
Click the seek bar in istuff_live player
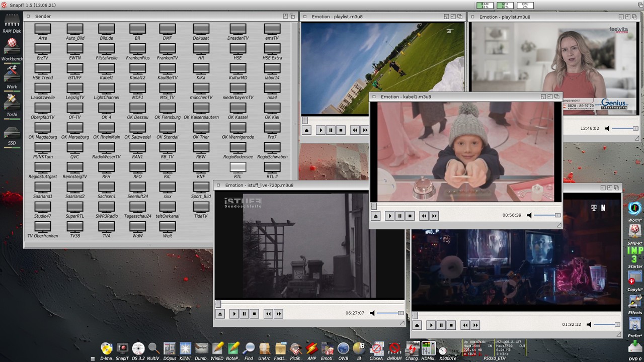point(309,304)
